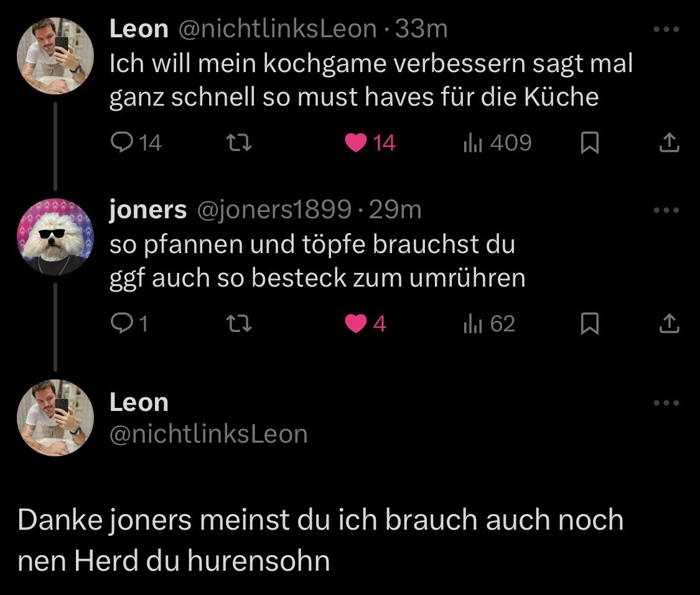
Task: Open more options on Leon's bottom reply
Action: (x=667, y=403)
